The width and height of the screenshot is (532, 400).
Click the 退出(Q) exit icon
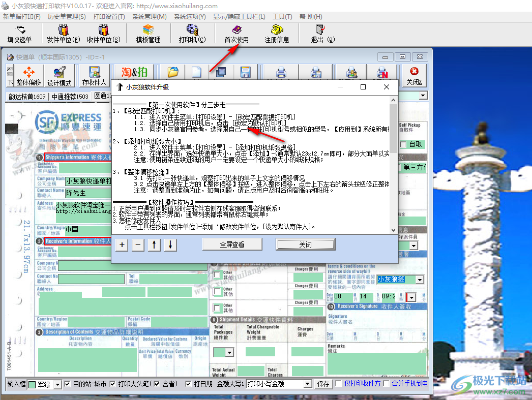[322, 34]
